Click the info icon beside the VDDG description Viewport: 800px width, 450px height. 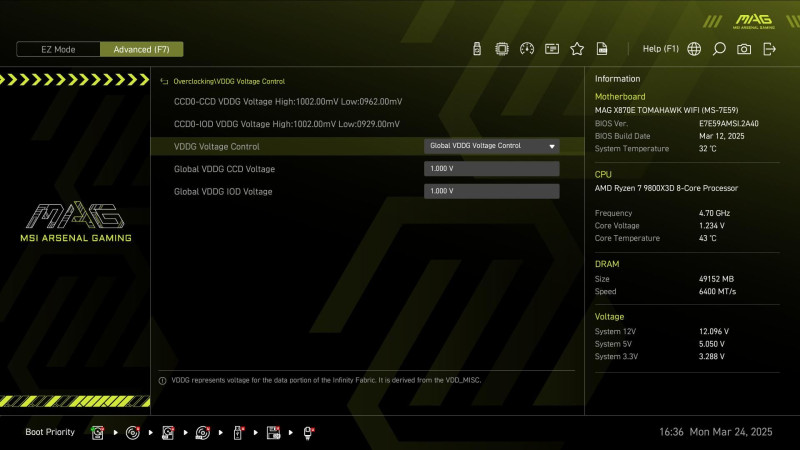coord(162,381)
